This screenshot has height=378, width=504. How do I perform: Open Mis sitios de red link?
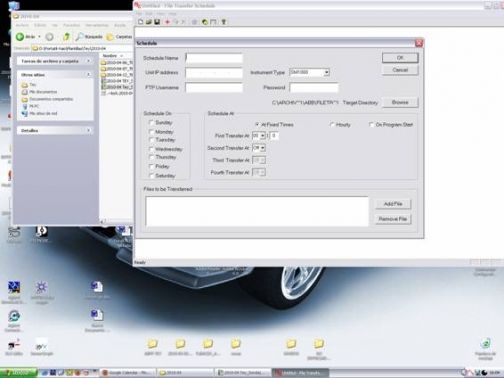[43, 113]
